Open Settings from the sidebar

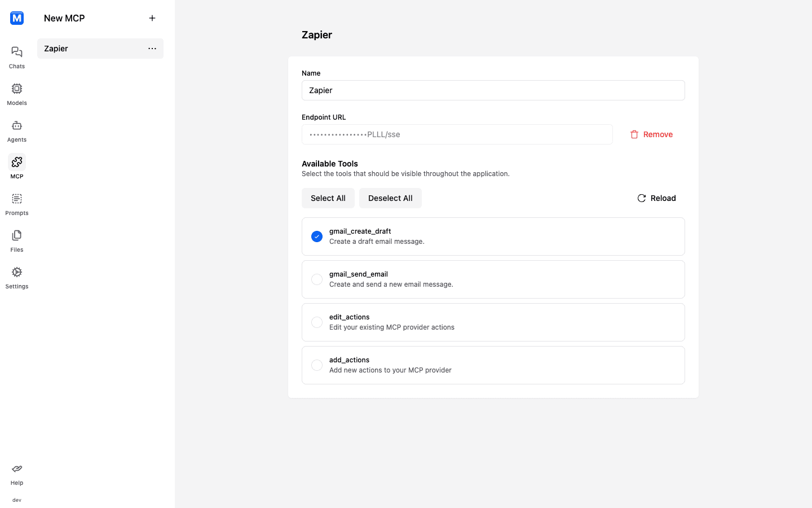tap(17, 278)
